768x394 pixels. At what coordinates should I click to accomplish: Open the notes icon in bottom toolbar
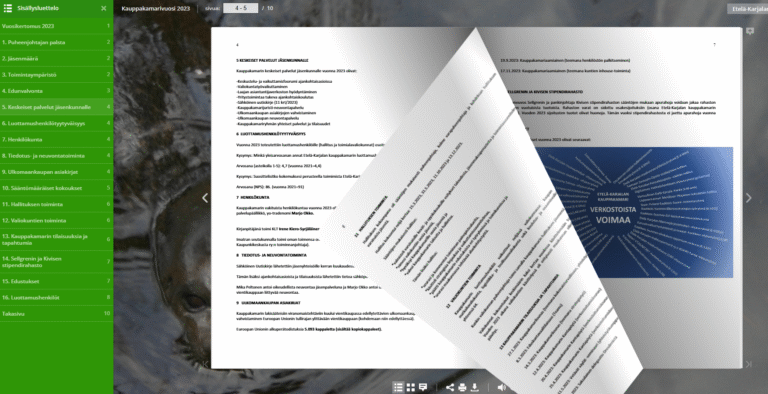(x=423, y=388)
